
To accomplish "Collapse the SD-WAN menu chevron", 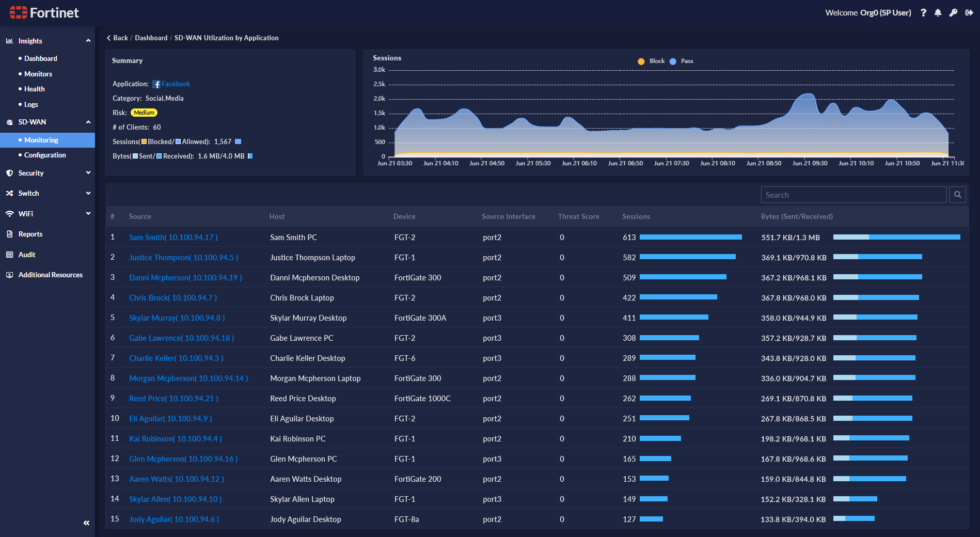I will pos(88,122).
